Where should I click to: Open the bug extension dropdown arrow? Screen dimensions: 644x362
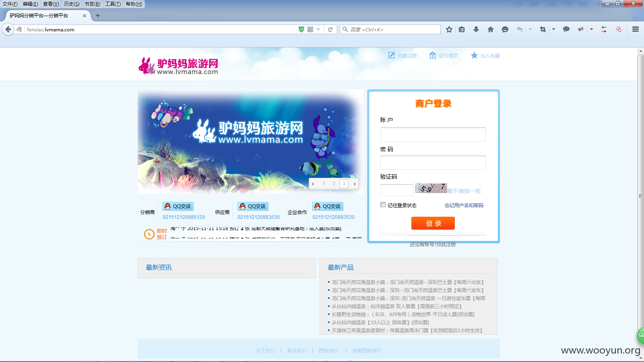click(591, 29)
